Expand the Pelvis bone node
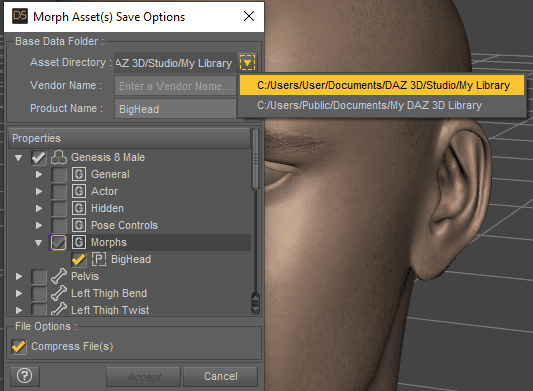The width and height of the screenshot is (533, 391). pos(19,276)
